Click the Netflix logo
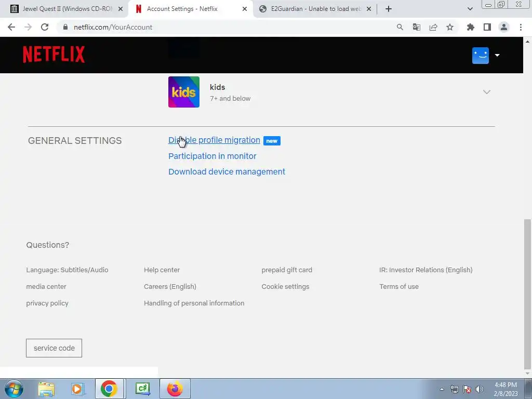Image resolution: width=532 pixels, height=399 pixels. click(x=54, y=55)
